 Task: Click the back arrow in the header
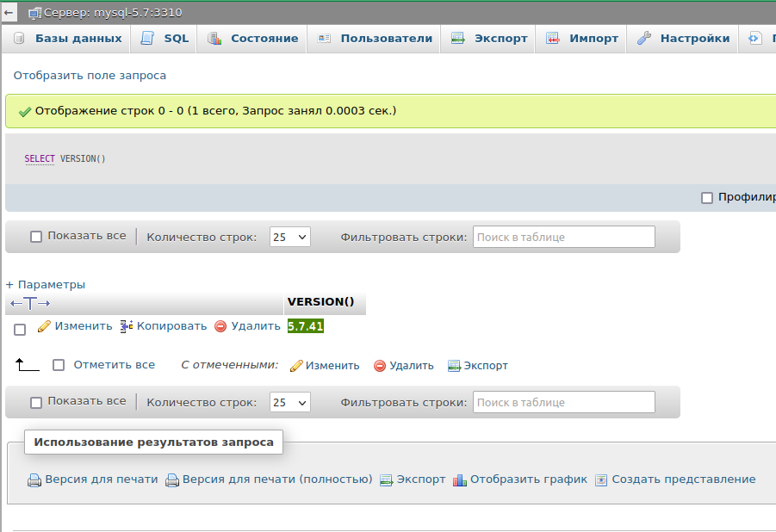[x=9, y=12]
